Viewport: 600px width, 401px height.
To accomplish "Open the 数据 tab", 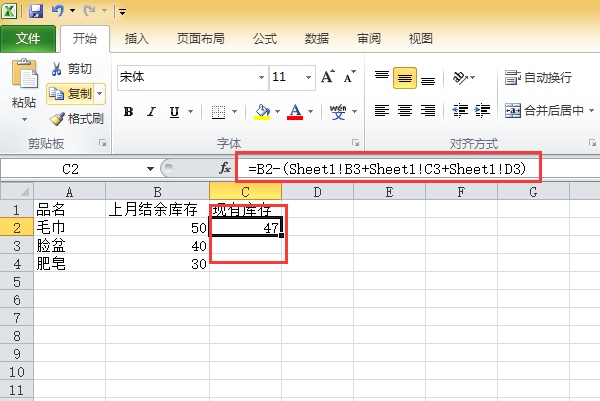I will (317, 38).
